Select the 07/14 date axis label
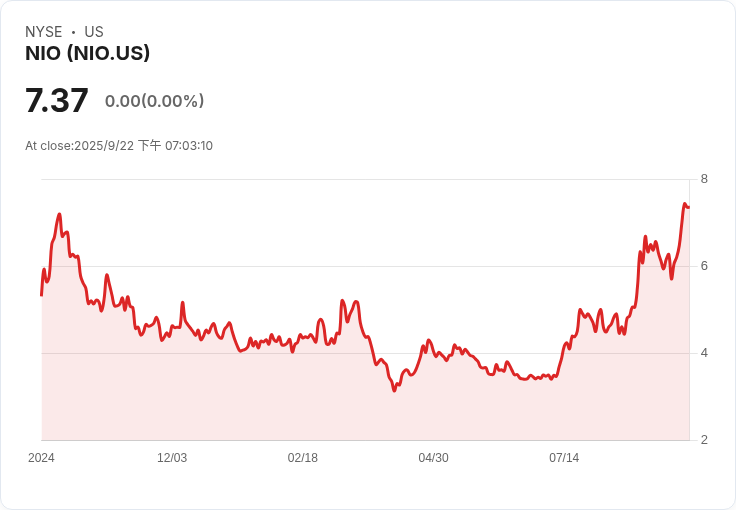Screen dimensions: 736x510 [x=564, y=458]
